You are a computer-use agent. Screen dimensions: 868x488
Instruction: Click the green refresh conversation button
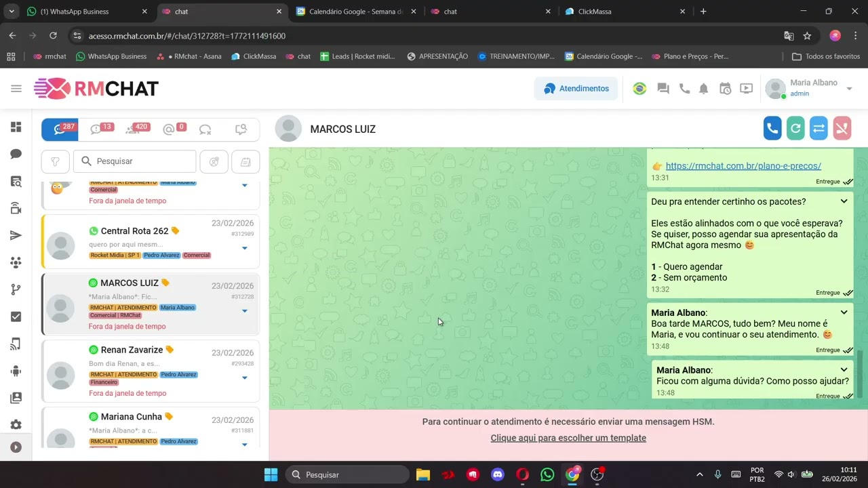795,129
